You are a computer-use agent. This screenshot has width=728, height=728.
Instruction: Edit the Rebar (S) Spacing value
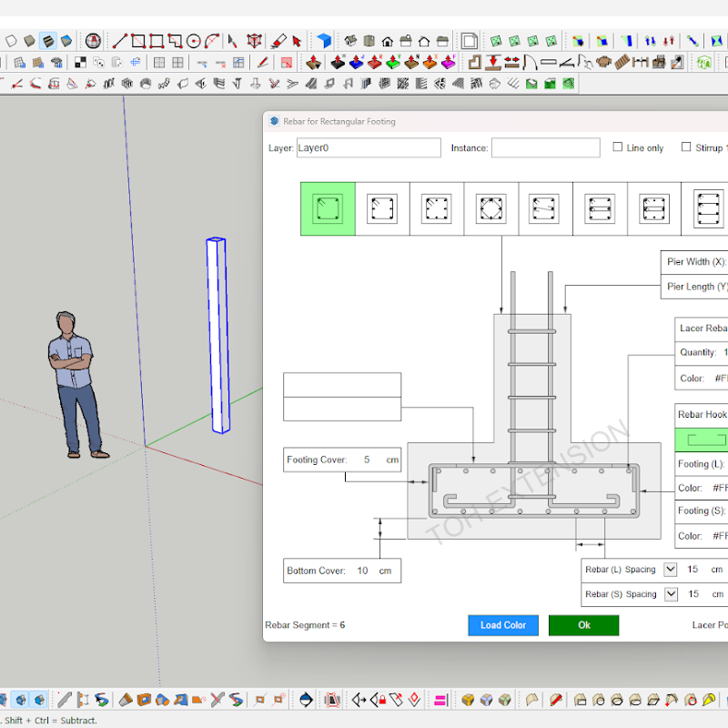click(693, 594)
